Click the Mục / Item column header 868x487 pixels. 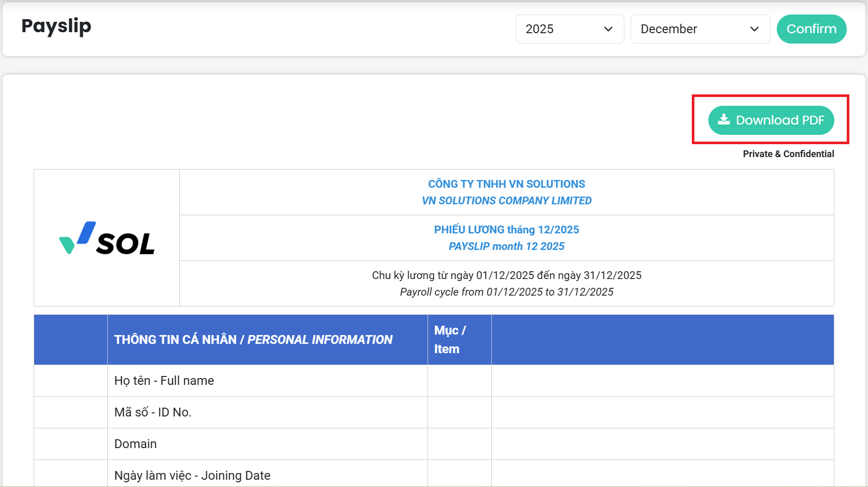(450, 340)
